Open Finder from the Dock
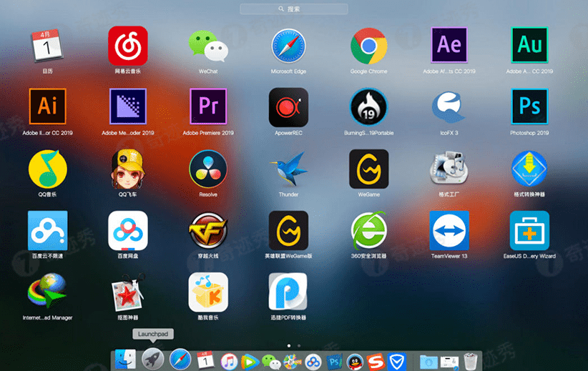 click(x=125, y=359)
